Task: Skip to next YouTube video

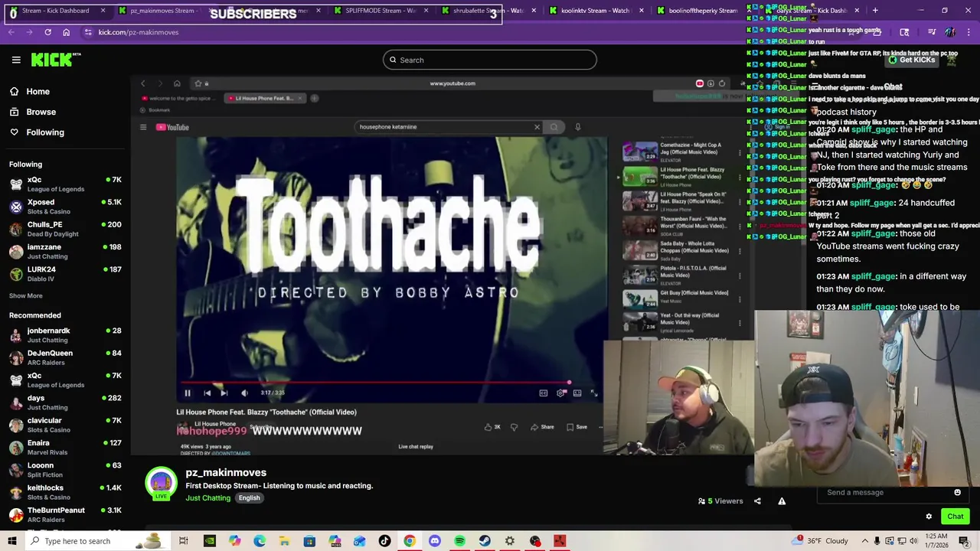Action: pyautogui.click(x=224, y=393)
